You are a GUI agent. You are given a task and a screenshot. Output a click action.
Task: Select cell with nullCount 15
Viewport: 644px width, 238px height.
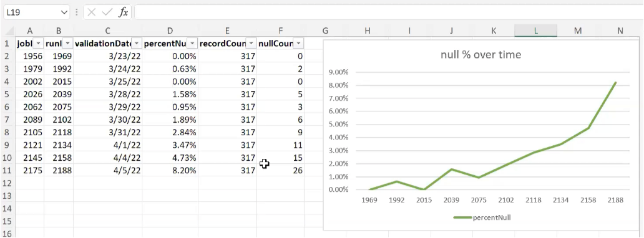[281, 158]
